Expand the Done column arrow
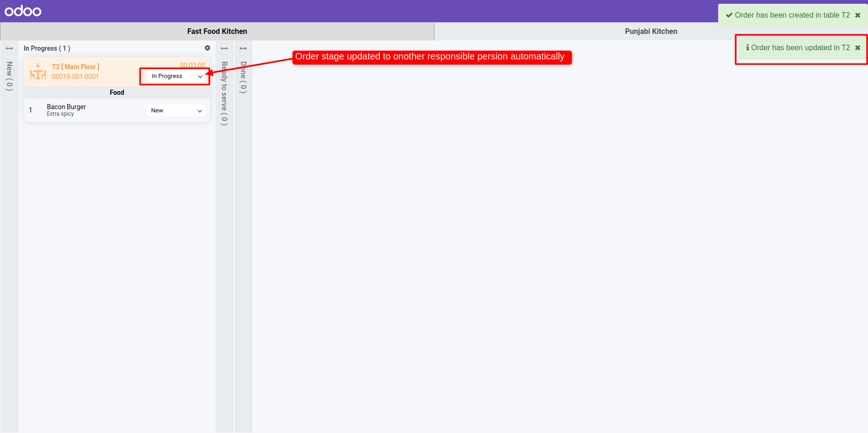This screenshot has height=433, width=868. pyautogui.click(x=243, y=48)
